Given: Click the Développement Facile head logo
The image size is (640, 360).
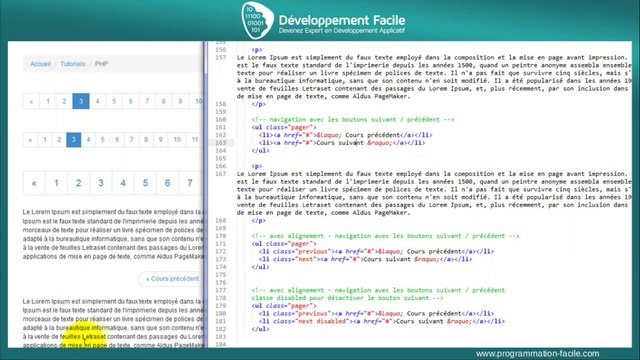Looking at the screenshot, I should pyautogui.click(x=257, y=20).
